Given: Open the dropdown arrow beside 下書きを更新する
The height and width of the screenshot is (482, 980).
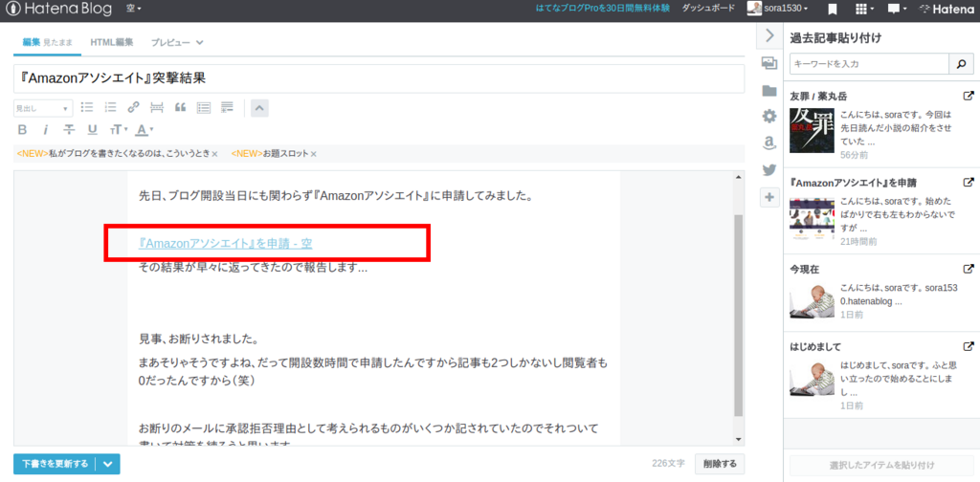Looking at the screenshot, I should [x=107, y=464].
